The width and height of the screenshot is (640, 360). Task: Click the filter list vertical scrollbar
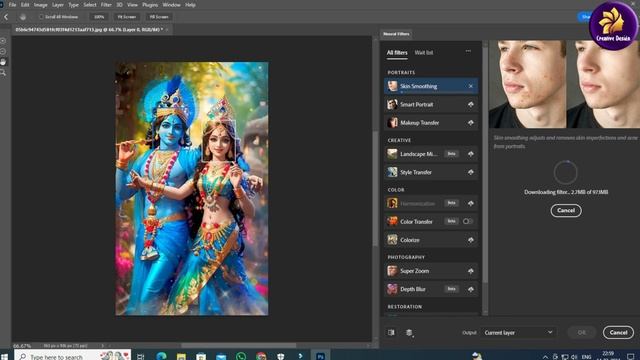tap(485, 163)
